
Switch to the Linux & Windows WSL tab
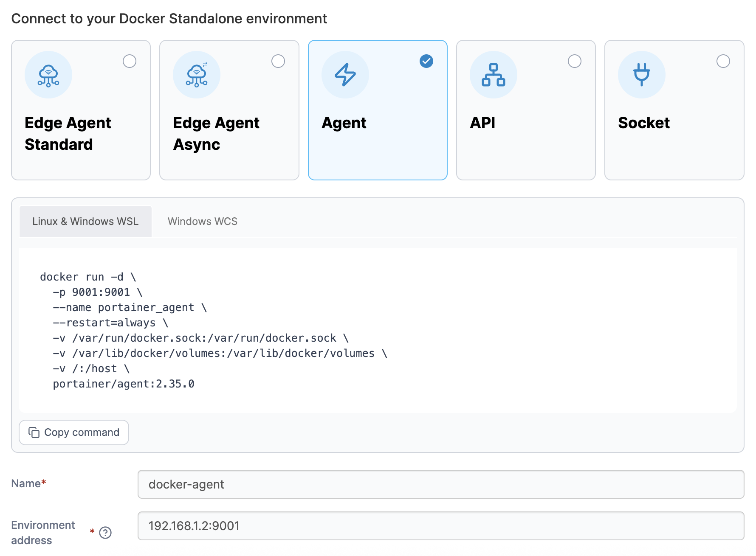tap(85, 222)
